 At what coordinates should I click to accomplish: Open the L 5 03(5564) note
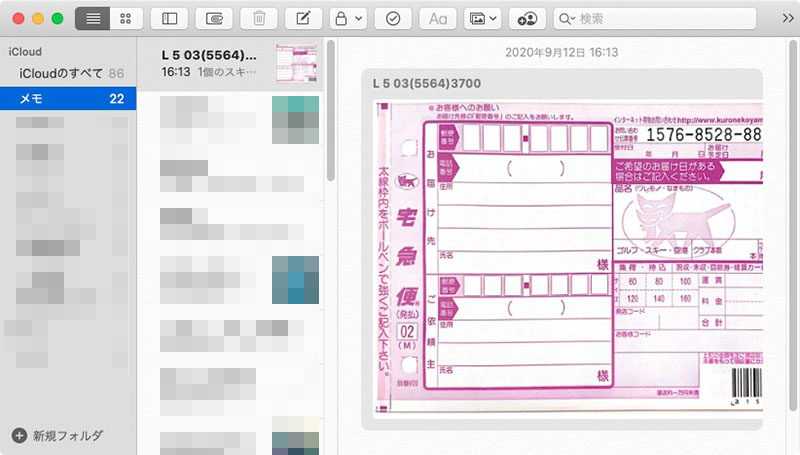231,64
